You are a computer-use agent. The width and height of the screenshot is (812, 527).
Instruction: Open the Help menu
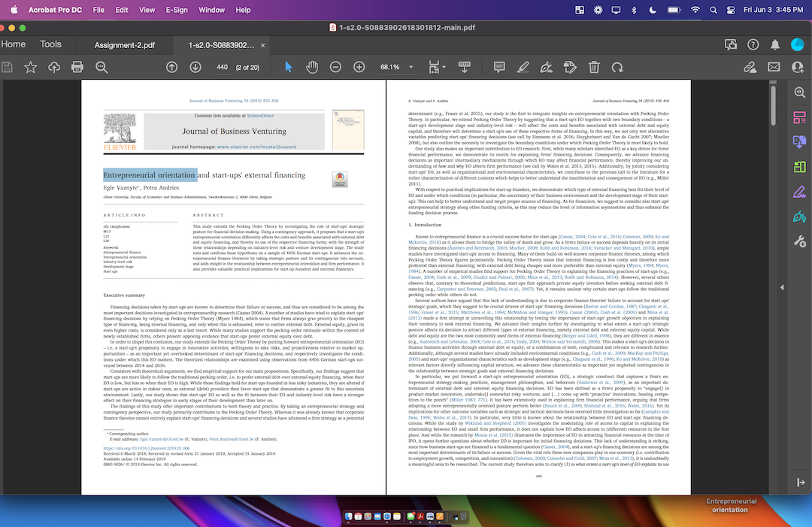pyautogui.click(x=243, y=10)
